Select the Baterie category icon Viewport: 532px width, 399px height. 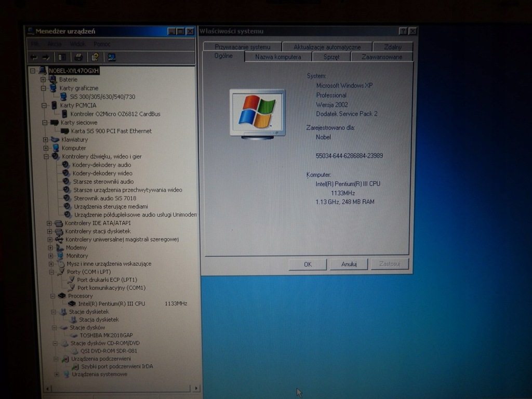(52, 79)
